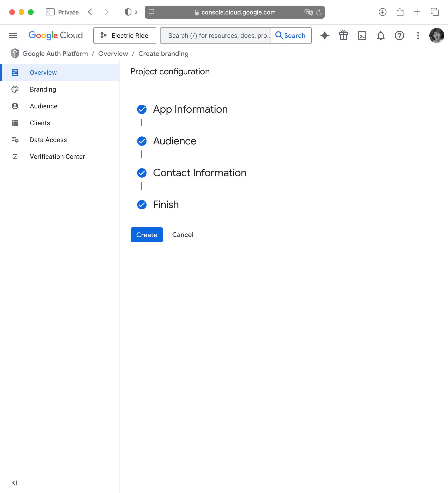Viewport: 448px width, 493px height.
Task: Open the help question mark menu
Action: 399,36
